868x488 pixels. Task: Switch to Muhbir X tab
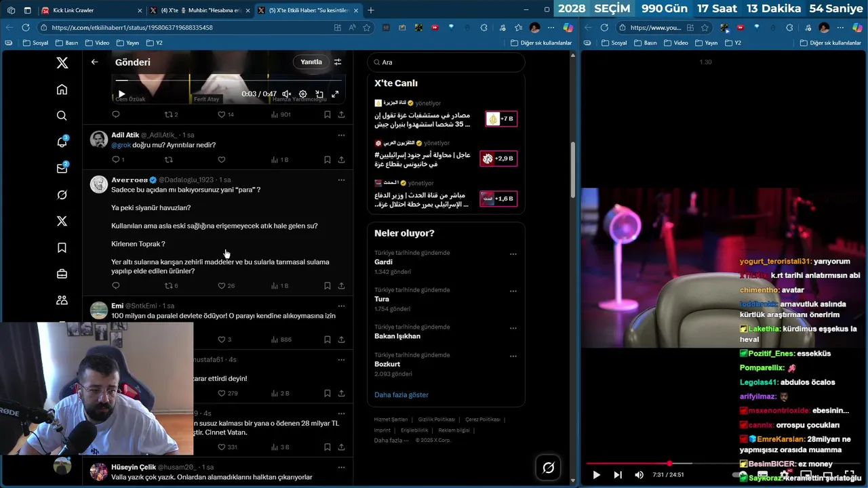click(x=200, y=10)
